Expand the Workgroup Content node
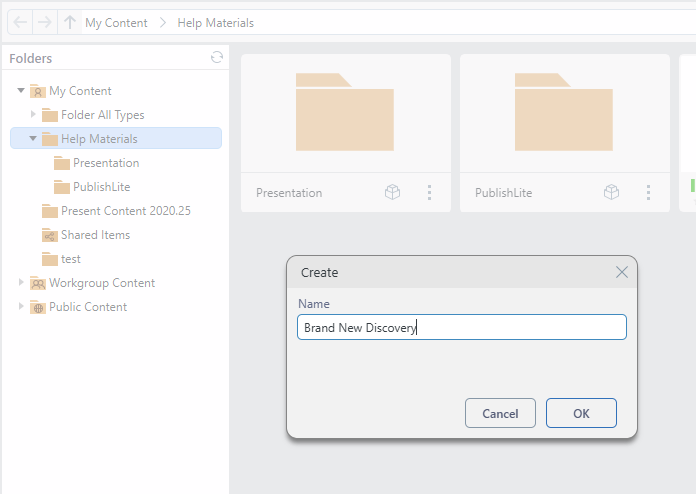Viewport: 696px width, 494px height. point(21,283)
